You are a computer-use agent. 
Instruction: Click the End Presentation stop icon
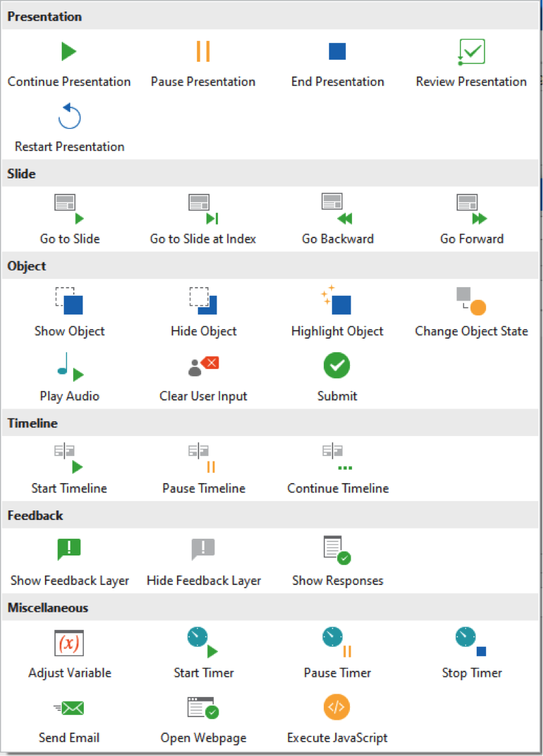coord(337,52)
